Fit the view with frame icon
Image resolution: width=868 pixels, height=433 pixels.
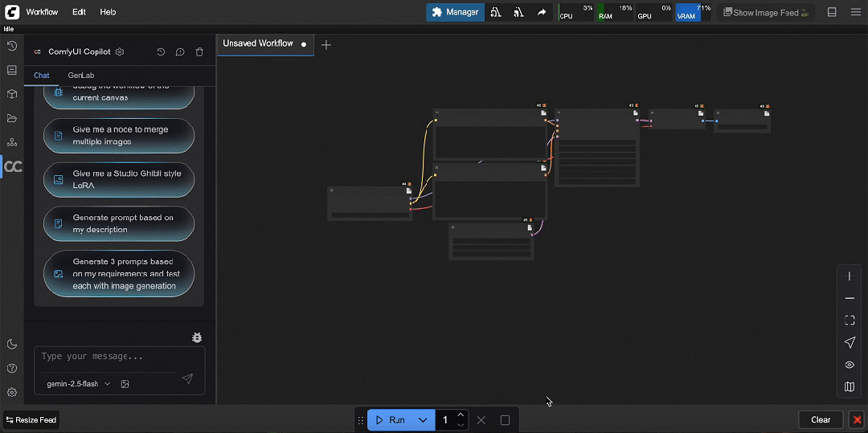click(850, 321)
